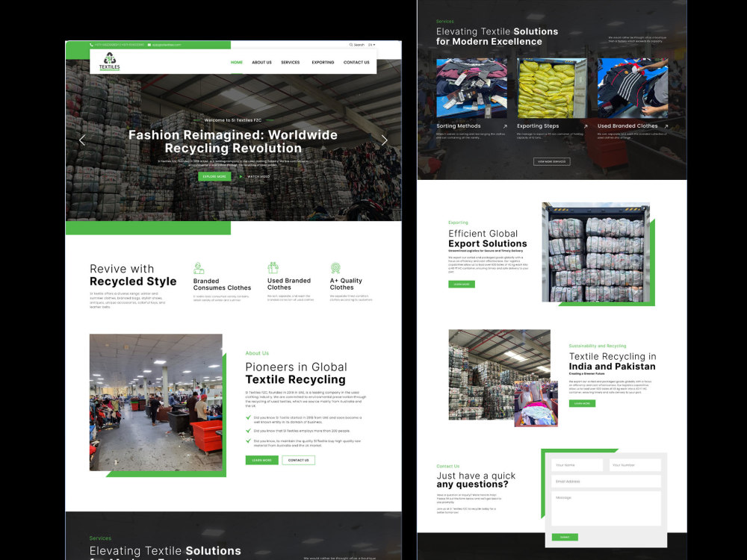Click LEARN MORE under India and Pakistan
Screen dimensions: 747x560
pos(582,403)
